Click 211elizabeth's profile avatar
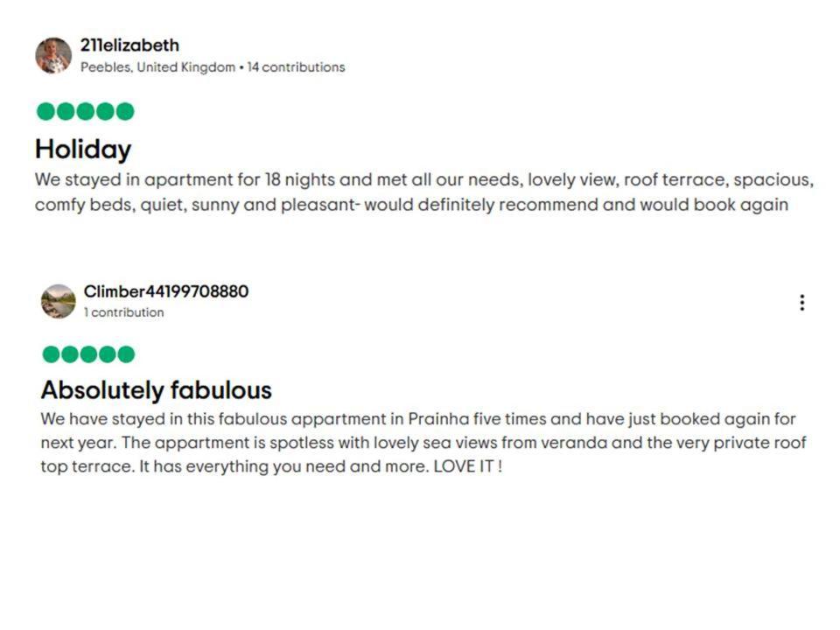Screen dimensions: 840x630 pos(53,56)
